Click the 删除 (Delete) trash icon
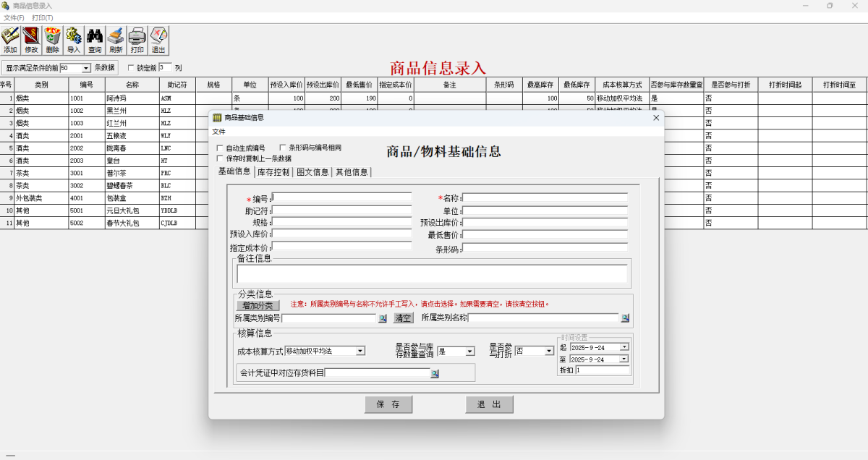 [52, 40]
